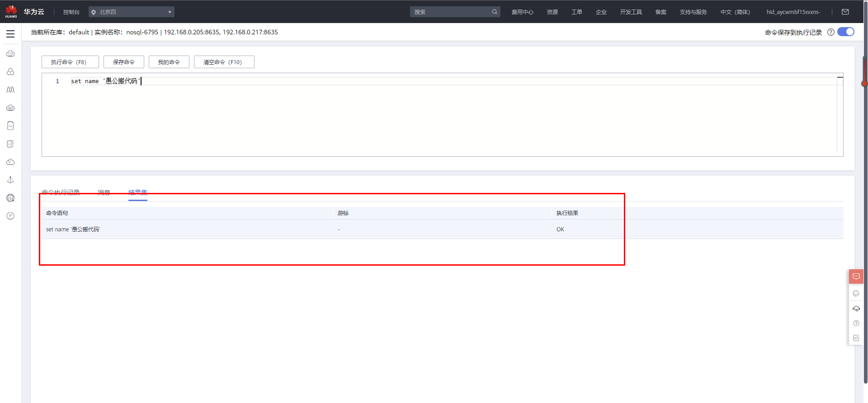Toggle 命令保存到执行记录 switch

click(846, 32)
